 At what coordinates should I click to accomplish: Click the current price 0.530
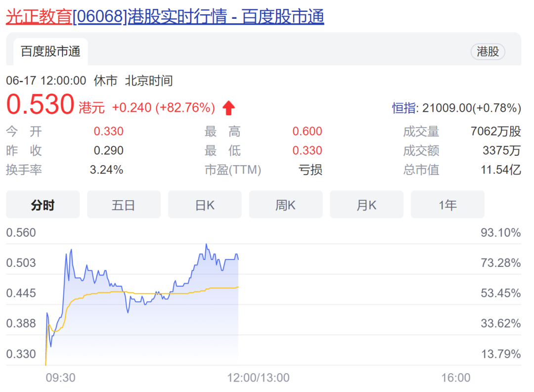(x=40, y=105)
